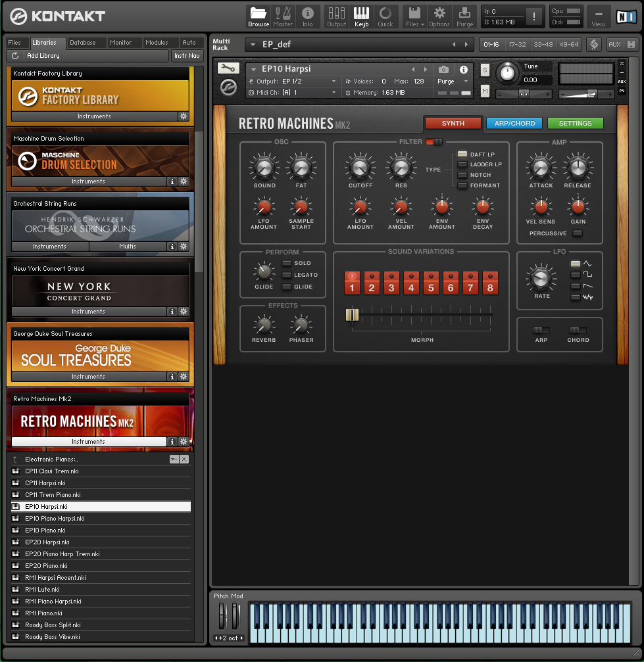Switch to the Modules tab

tap(157, 43)
